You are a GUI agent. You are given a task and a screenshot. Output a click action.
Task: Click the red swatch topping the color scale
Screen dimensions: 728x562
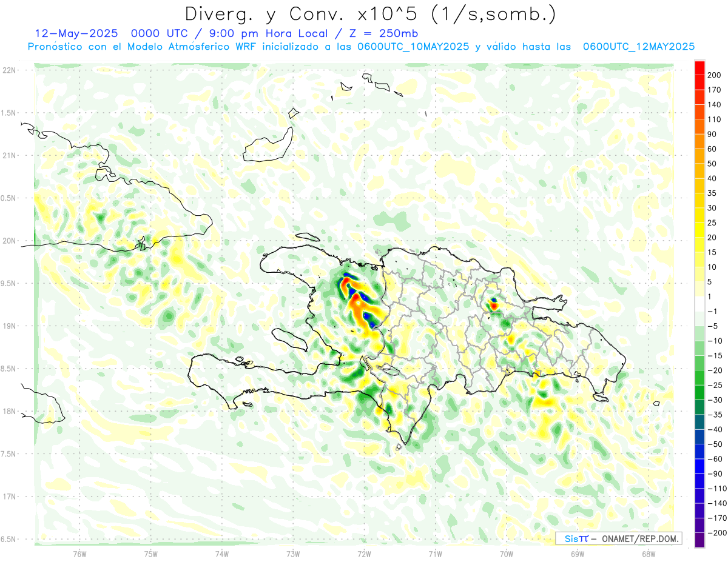699,67
